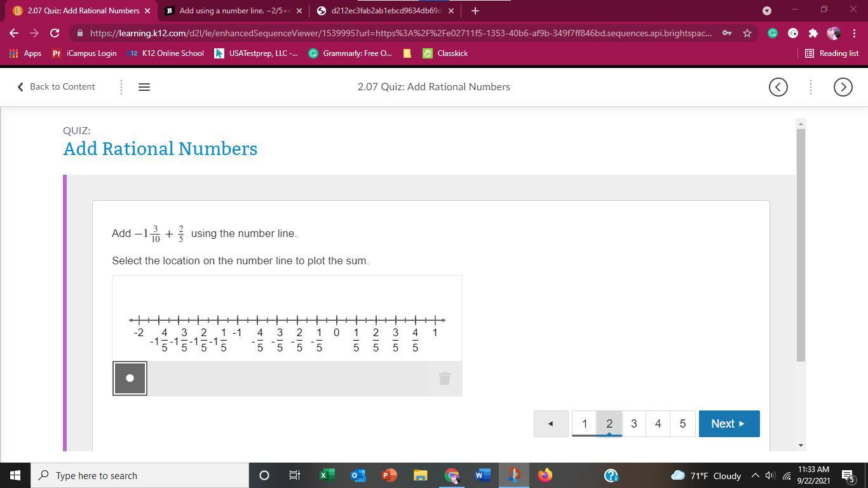Click the Windows search box
Screen dimensions: 868x488
tap(140, 475)
